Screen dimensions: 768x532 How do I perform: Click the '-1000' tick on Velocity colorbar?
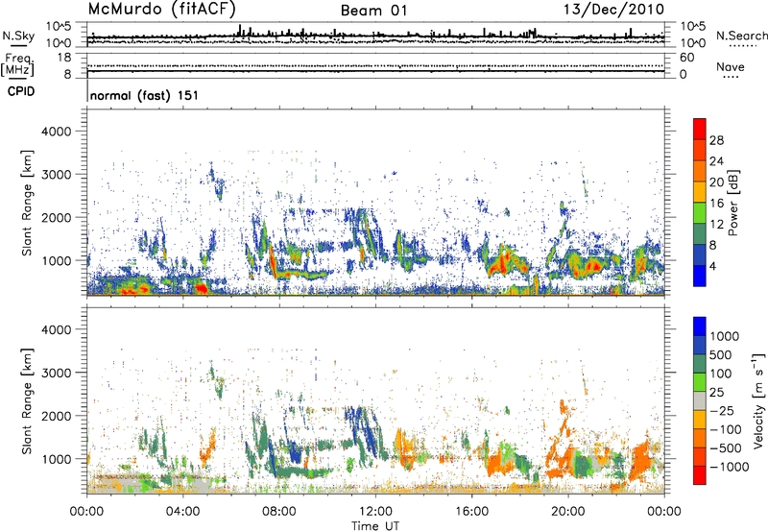730,467
